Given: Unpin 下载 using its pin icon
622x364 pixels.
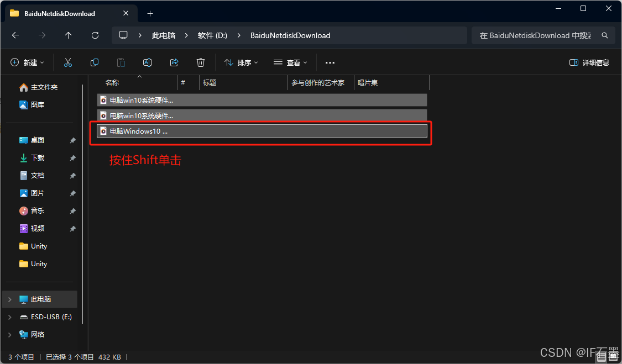Looking at the screenshot, I should coord(72,158).
